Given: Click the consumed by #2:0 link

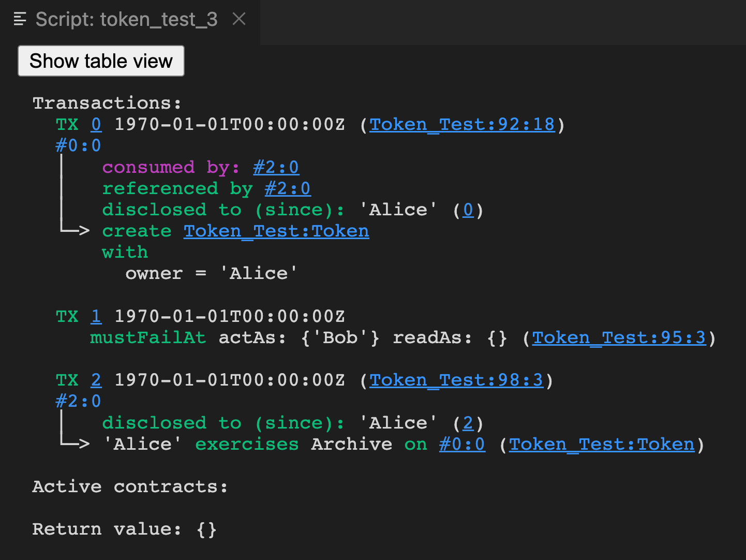Looking at the screenshot, I should pos(276,167).
